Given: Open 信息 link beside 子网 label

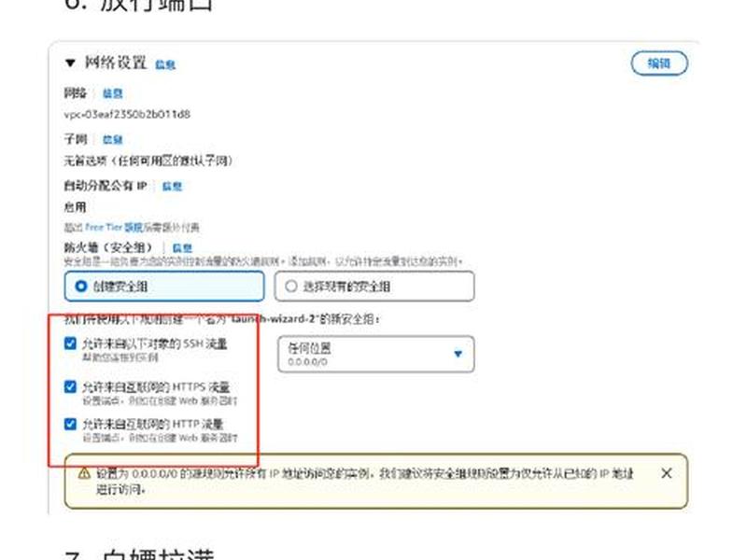Looking at the screenshot, I should click(x=112, y=139).
